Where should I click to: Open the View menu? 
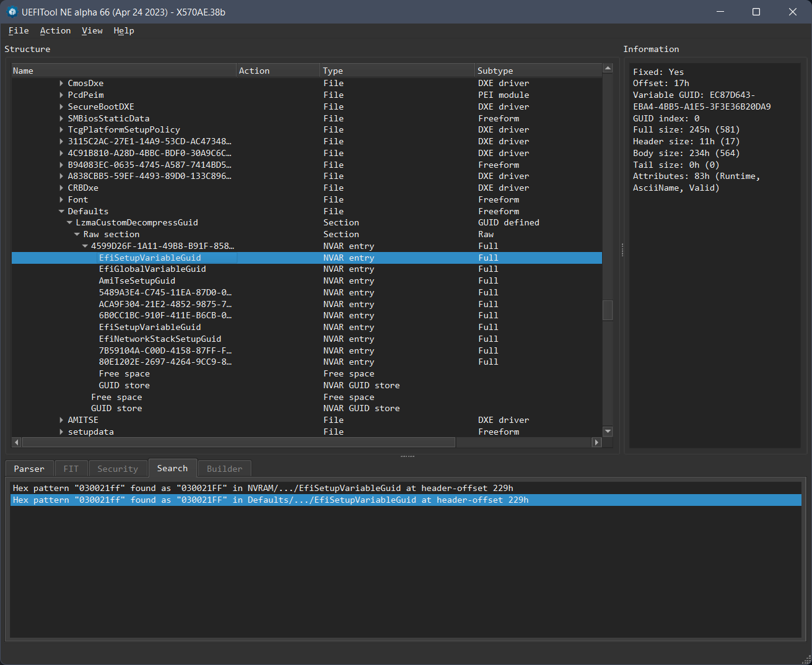pyautogui.click(x=92, y=31)
